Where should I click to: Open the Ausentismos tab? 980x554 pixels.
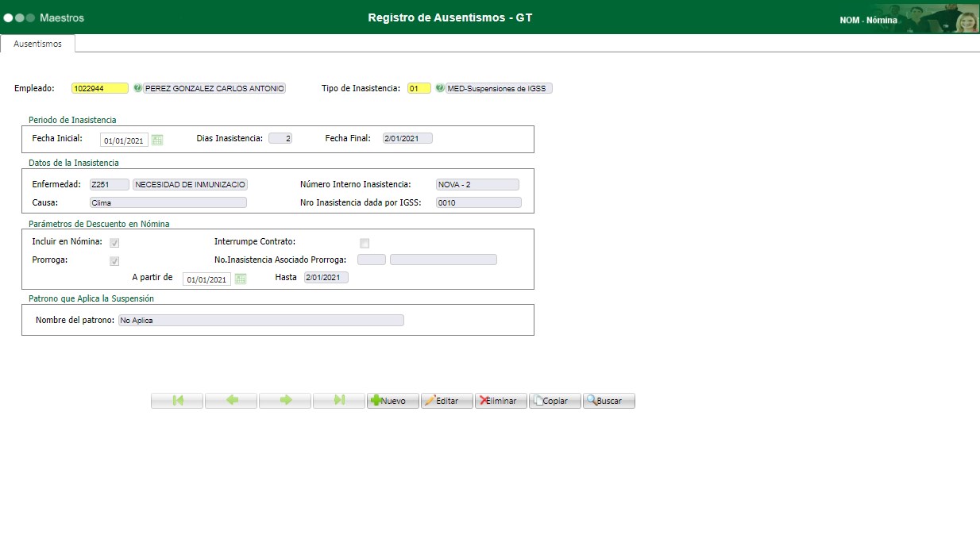point(37,44)
